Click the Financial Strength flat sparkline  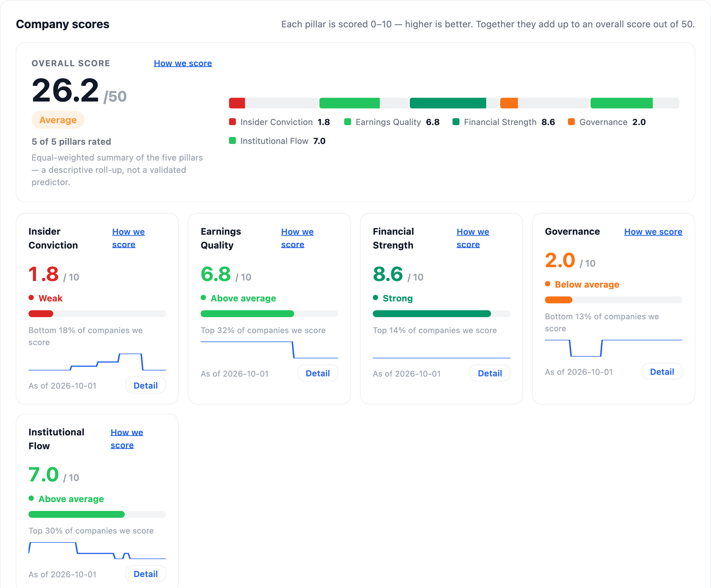coord(441,358)
